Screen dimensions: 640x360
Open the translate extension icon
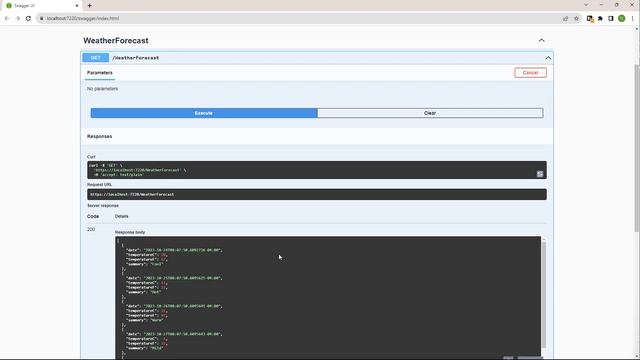tap(590, 18)
